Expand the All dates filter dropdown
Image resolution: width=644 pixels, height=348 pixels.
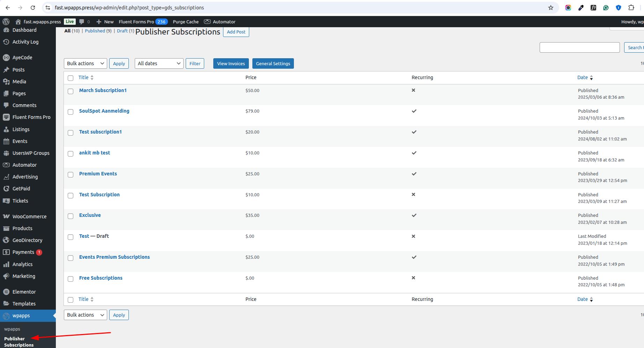click(159, 63)
